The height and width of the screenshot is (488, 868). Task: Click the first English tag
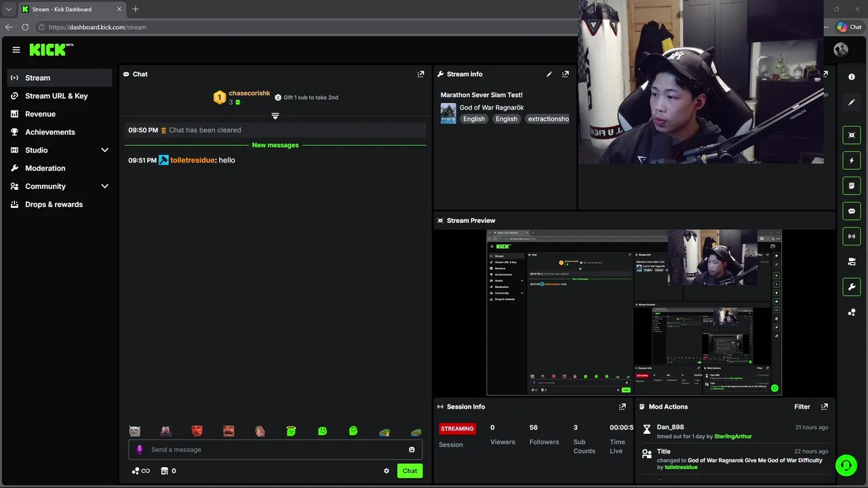click(x=474, y=119)
